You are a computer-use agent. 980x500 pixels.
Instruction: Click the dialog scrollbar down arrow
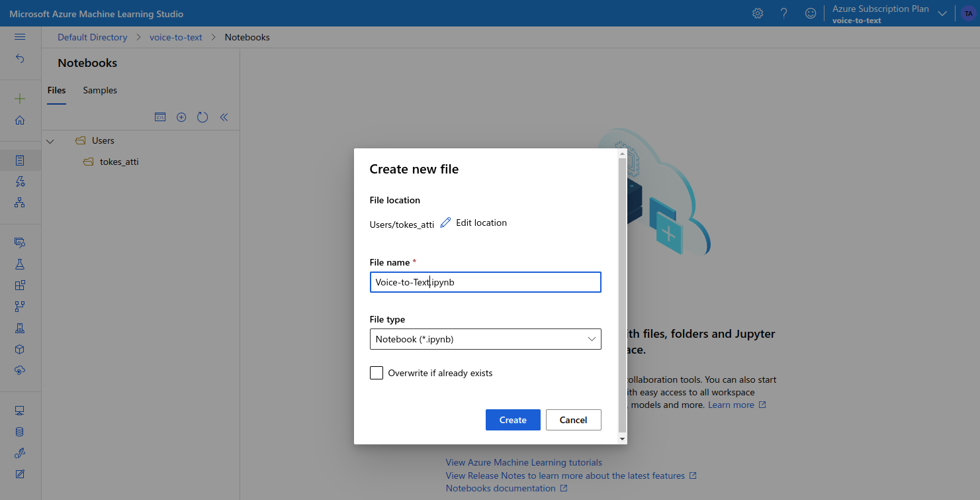tap(622, 439)
